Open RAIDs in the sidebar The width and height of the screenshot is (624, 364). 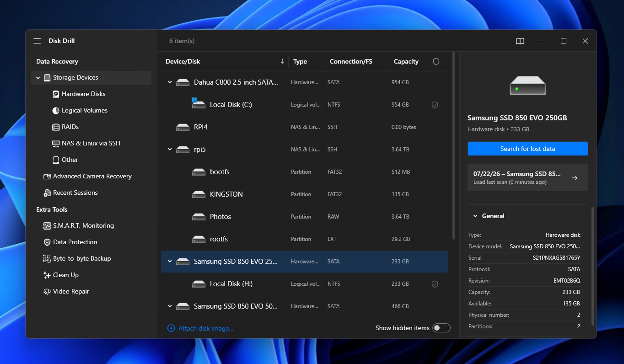(70, 127)
